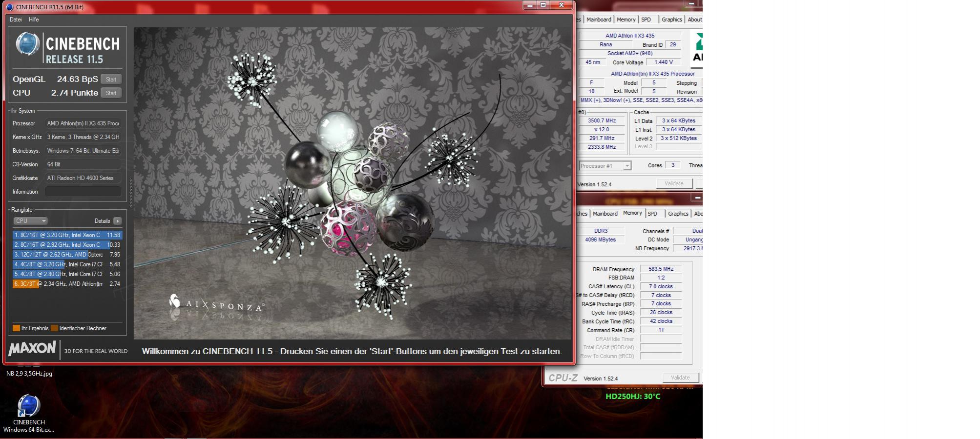Click the Information input field
The image size is (980, 439).
83,192
